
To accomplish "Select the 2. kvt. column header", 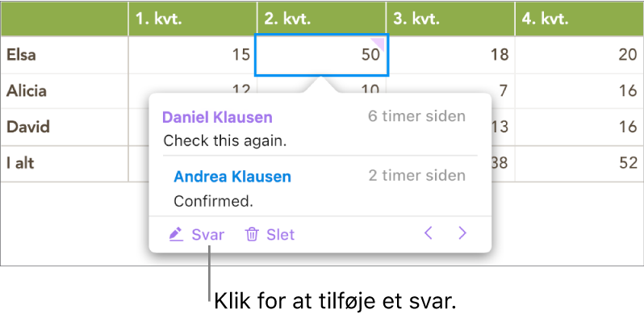I will pos(321,19).
